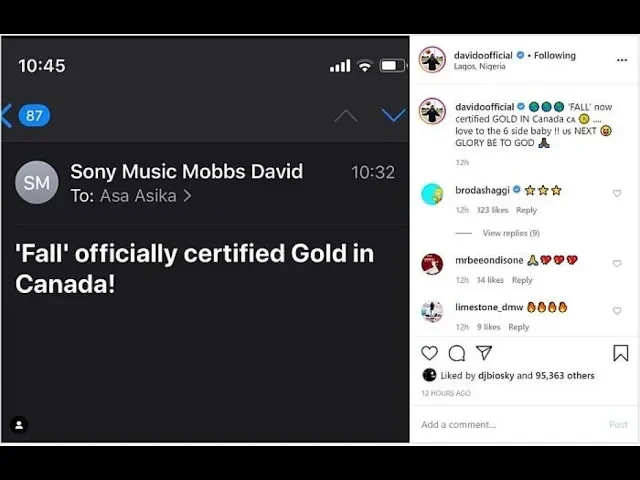Open the Lagos, Nigeria location link
The width and height of the screenshot is (640, 480).
(x=480, y=66)
